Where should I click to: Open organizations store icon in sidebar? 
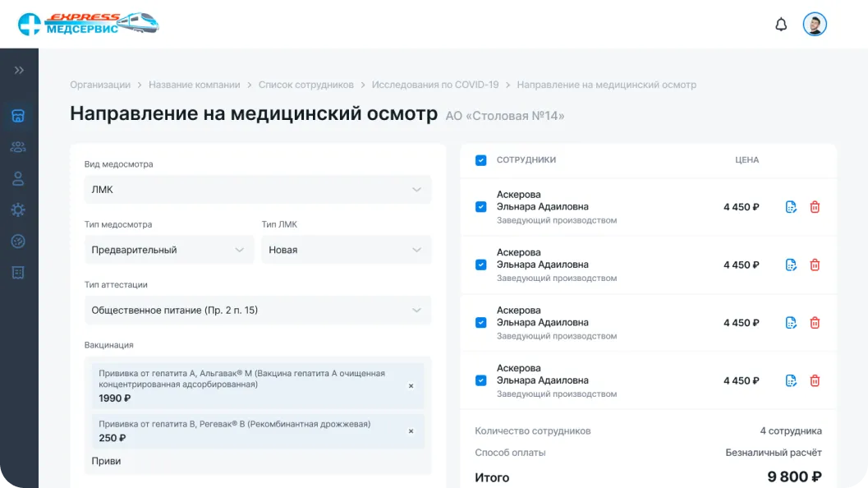click(18, 116)
